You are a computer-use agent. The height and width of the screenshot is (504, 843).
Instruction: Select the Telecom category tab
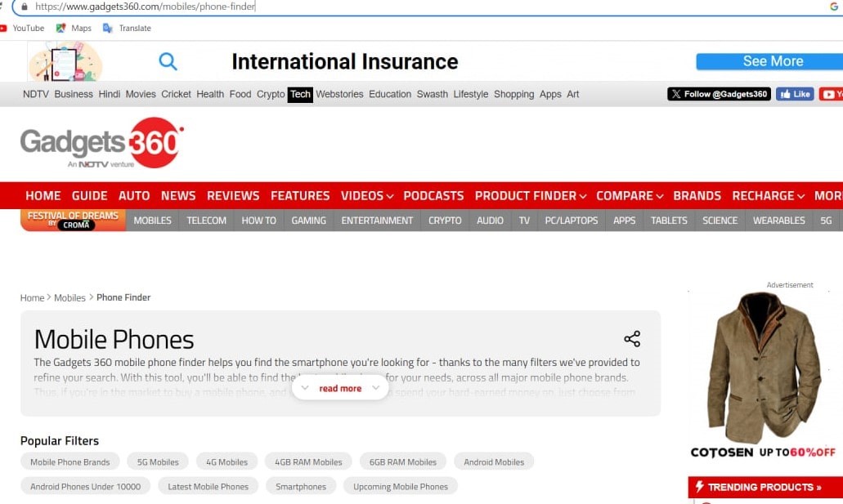pyautogui.click(x=206, y=221)
